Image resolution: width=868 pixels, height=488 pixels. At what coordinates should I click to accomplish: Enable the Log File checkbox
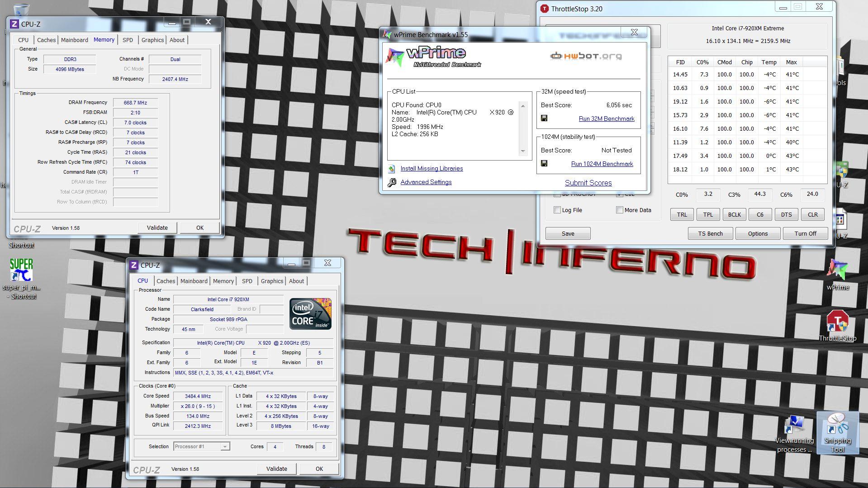pyautogui.click(x=557, y=210)
